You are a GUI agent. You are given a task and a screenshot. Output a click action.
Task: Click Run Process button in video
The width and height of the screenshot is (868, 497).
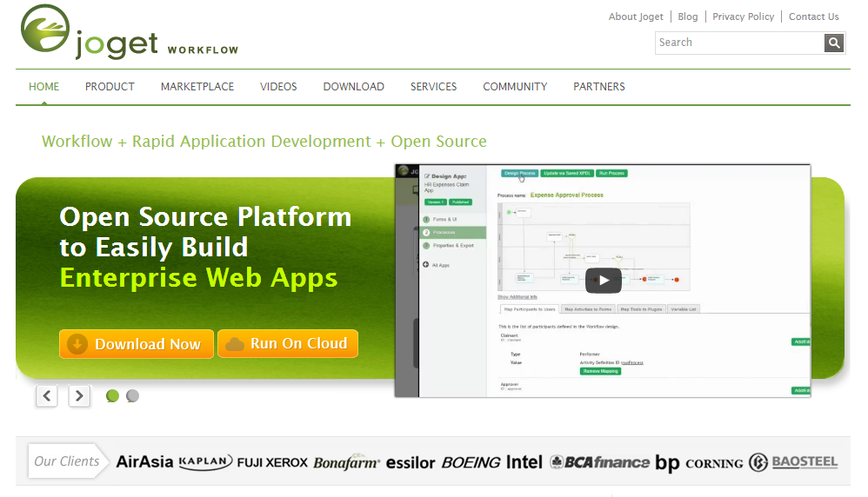click(611, 173)
